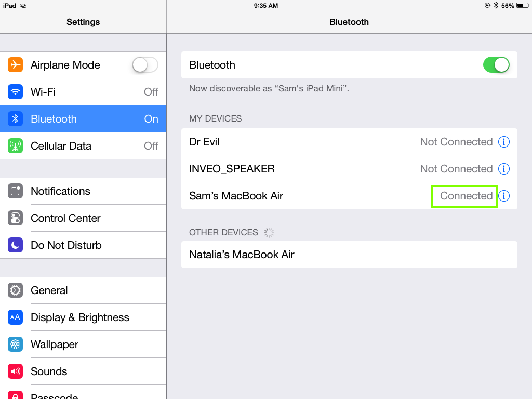This screenshot has width=532, height=399.
Task: Tap the Notifications icon in sidebar
Action: (16, 191)
